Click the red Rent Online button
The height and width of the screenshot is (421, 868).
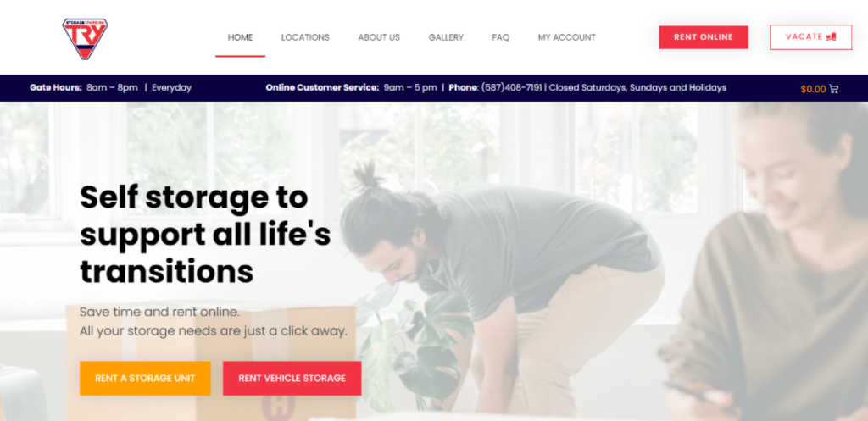tap(703, 37)
